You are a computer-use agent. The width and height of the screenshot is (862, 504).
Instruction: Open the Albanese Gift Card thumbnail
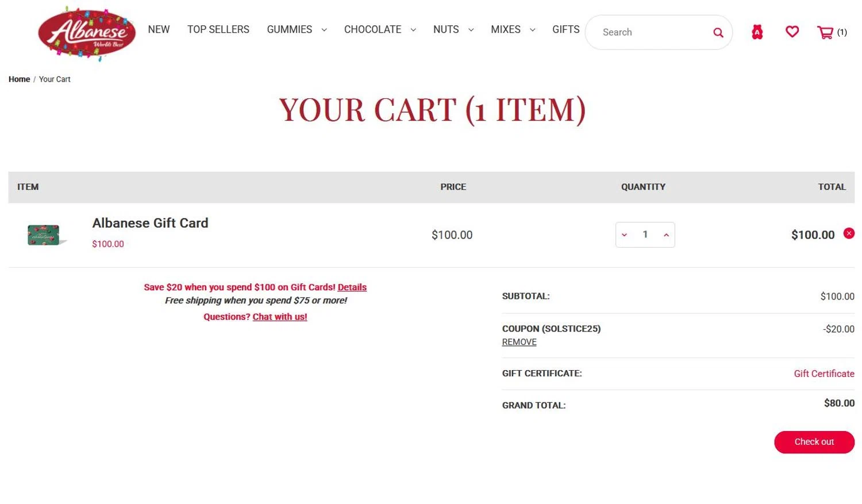(46, 234)
